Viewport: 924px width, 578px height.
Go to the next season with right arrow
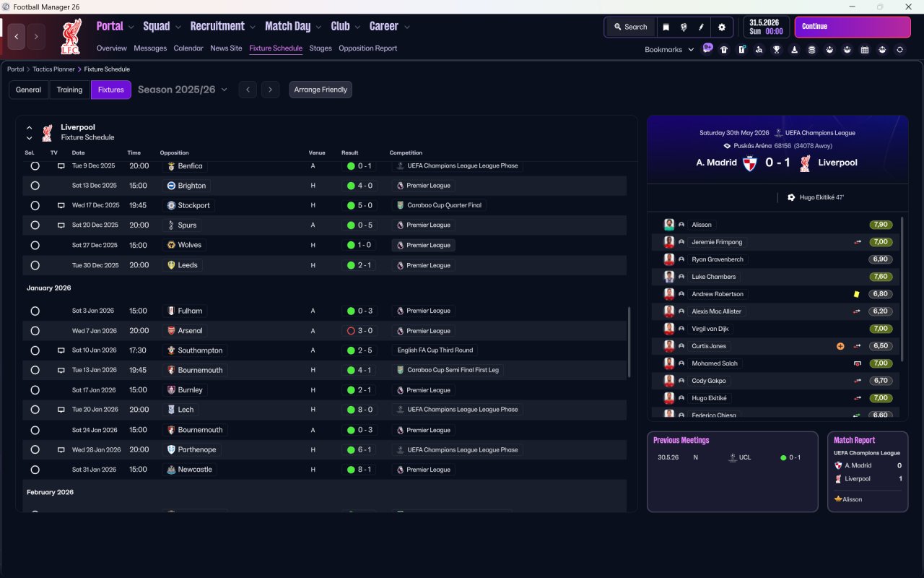(x=270, y=90)
